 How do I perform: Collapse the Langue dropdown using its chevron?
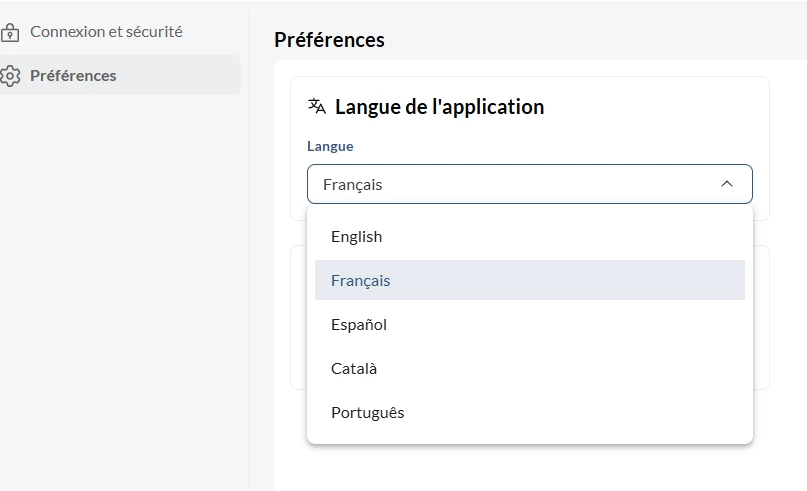tap(727, 184)
